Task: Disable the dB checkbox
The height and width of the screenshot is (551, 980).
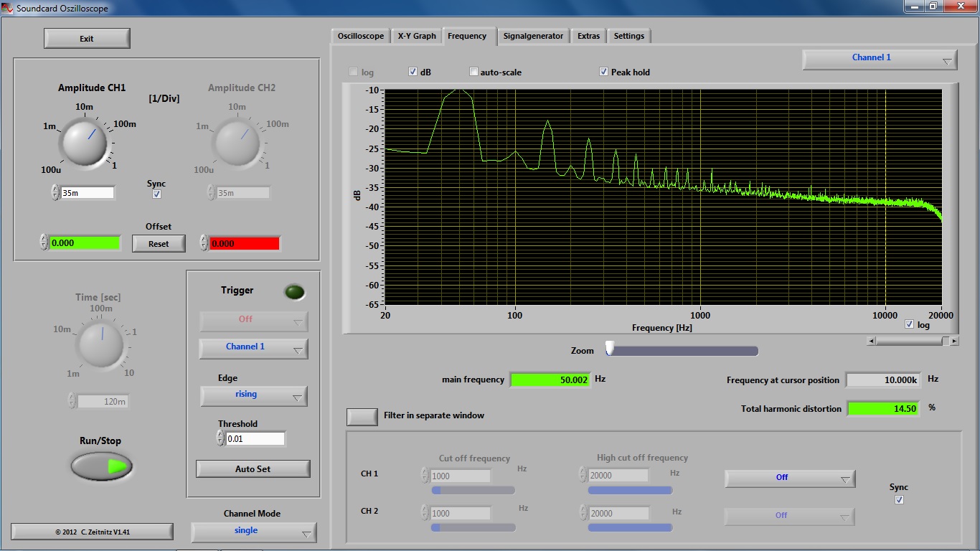Action: tap(413, 72)
